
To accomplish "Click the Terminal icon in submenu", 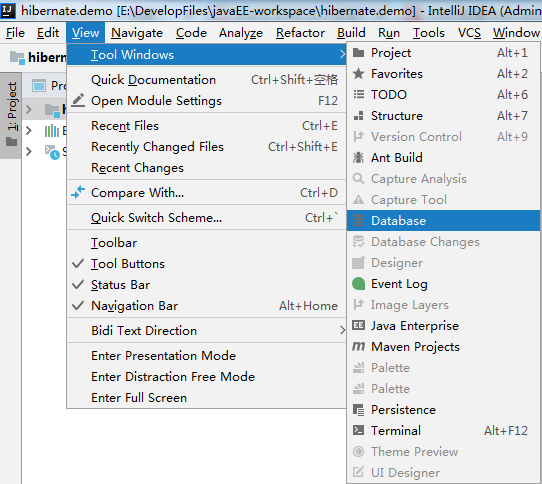I will click(358, 430).
